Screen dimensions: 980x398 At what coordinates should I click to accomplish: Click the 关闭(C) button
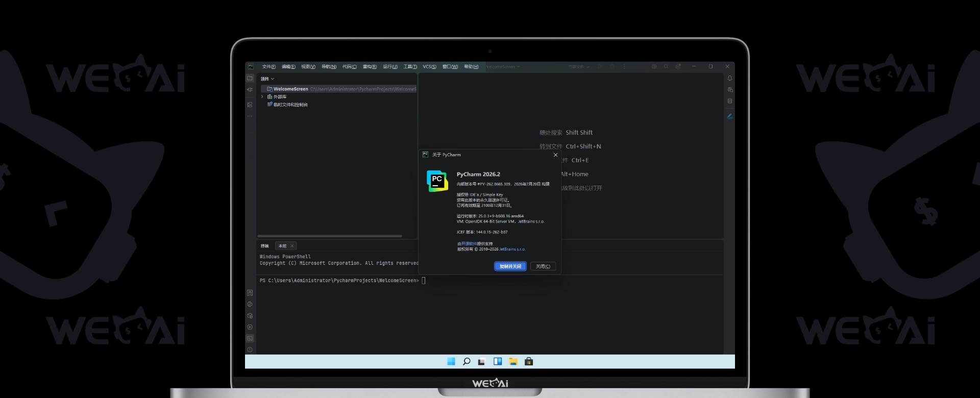543,266
